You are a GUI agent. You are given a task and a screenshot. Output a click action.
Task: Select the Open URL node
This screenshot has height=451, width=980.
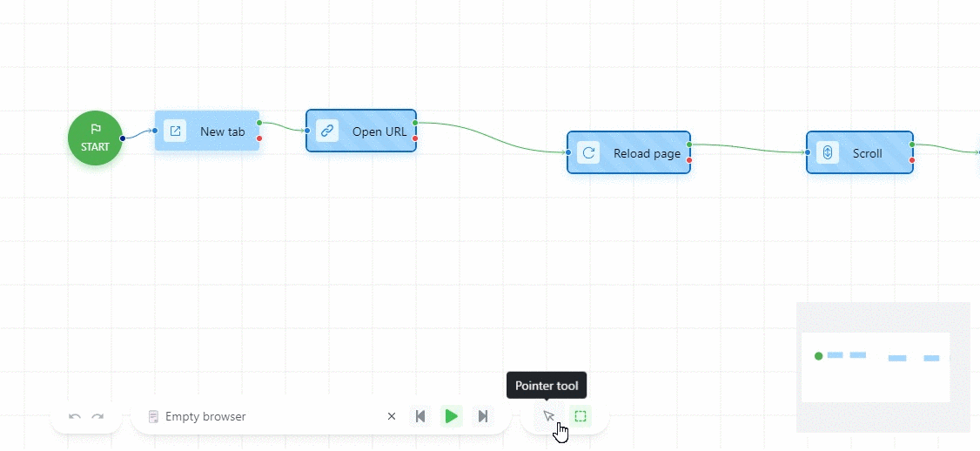[x=379, y=131]
